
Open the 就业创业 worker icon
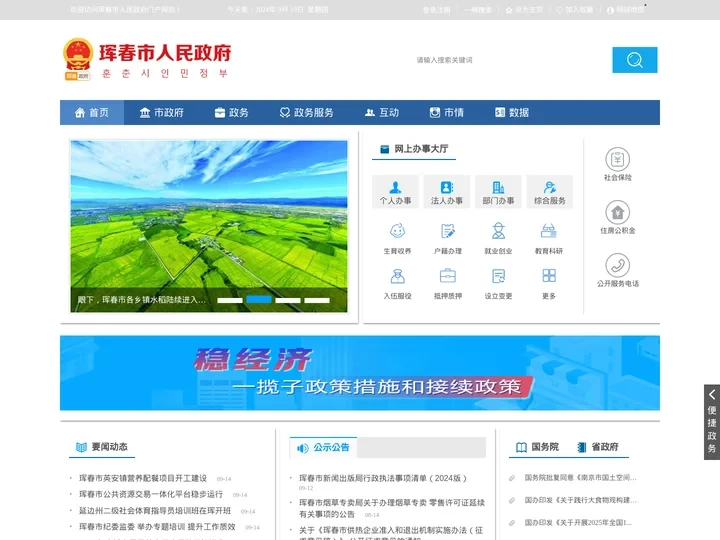[498, 231]
